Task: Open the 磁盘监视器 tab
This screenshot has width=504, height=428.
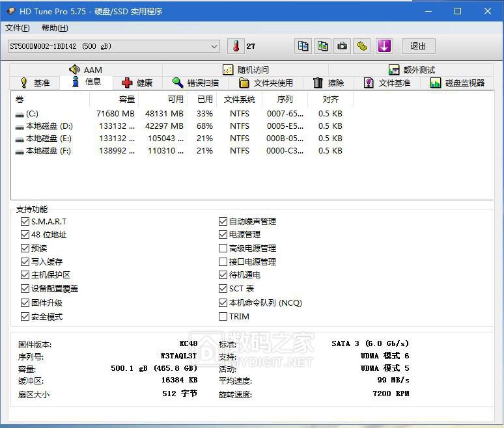Action: point(457,83)
